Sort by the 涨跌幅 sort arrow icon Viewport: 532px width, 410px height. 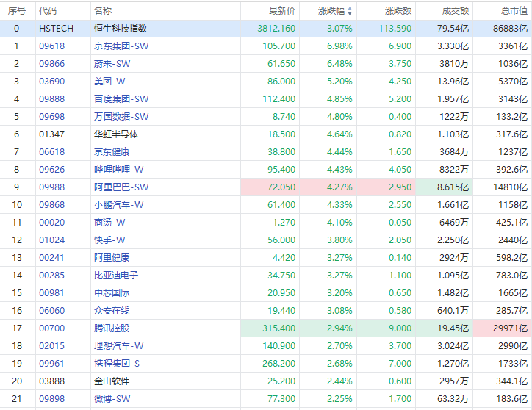pyautogui.click(x=350, y=11)
